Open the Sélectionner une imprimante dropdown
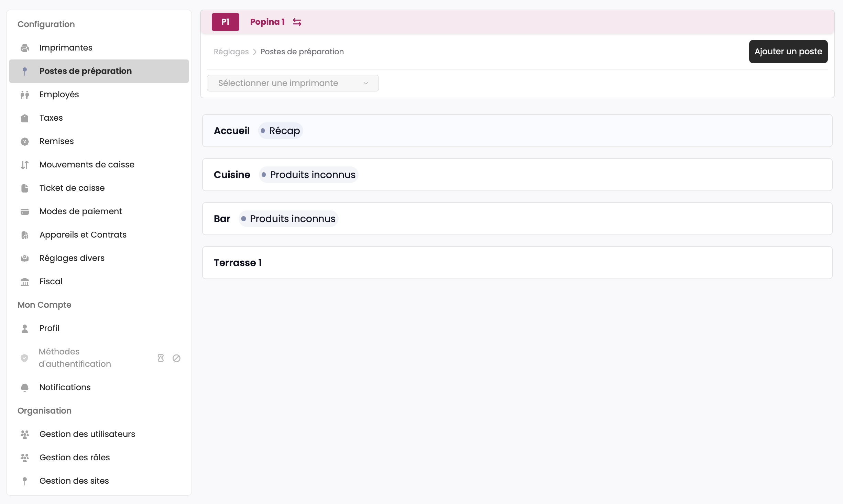The width and height of the screenshot is (843, 504). click(293, 83)
